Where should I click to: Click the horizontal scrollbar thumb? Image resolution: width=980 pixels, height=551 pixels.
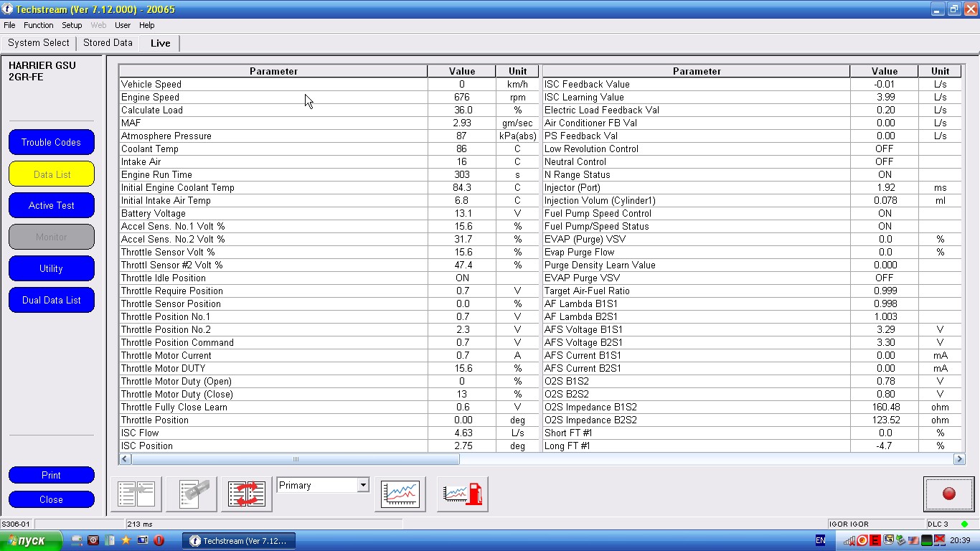pos(295,459)
